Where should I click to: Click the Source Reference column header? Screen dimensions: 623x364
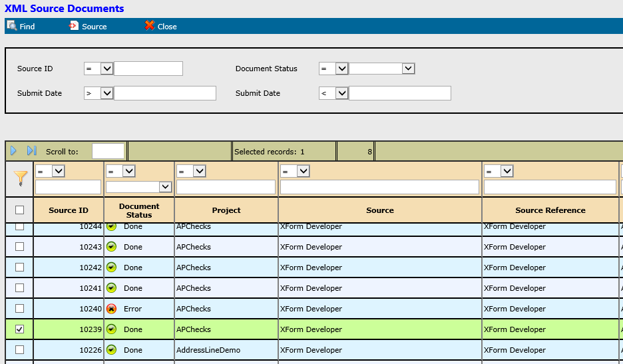coord(550,210)
